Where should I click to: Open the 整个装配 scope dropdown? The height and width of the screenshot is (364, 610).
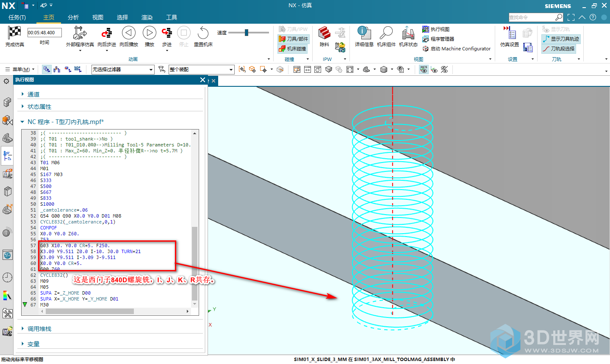coord(201,69)
